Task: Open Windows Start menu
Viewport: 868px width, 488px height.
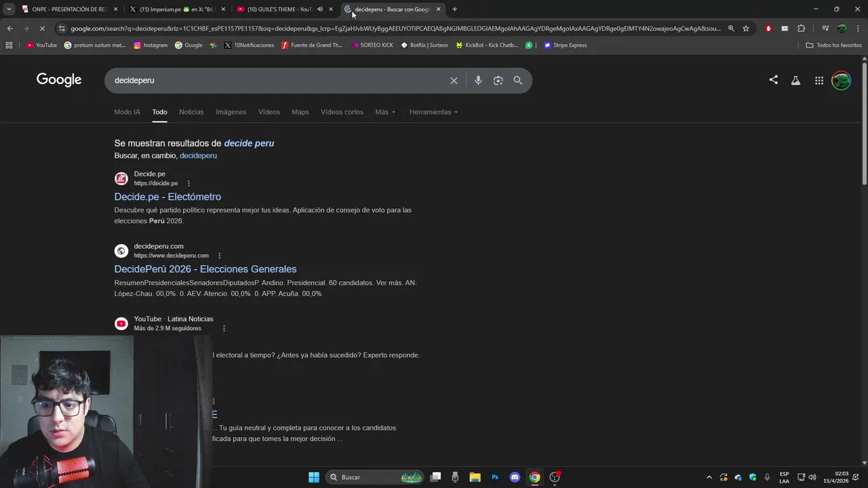Action: (314, 477)
